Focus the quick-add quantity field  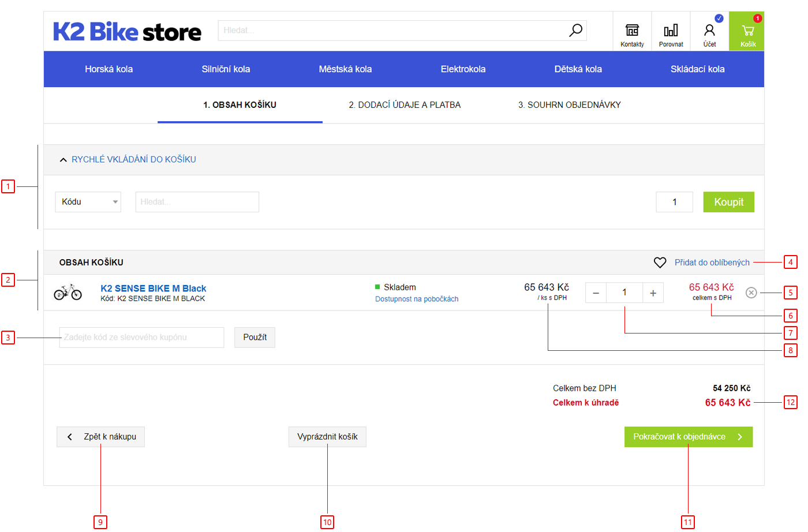pyautogui.click(x=674, y=202)
